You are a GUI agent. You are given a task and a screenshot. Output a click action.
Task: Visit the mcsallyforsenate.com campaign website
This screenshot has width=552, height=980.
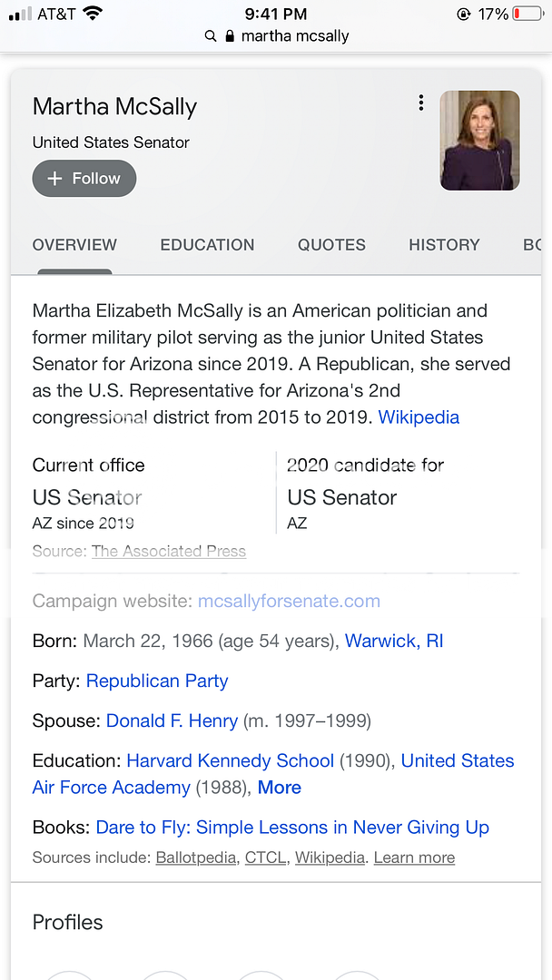(289, 601)
